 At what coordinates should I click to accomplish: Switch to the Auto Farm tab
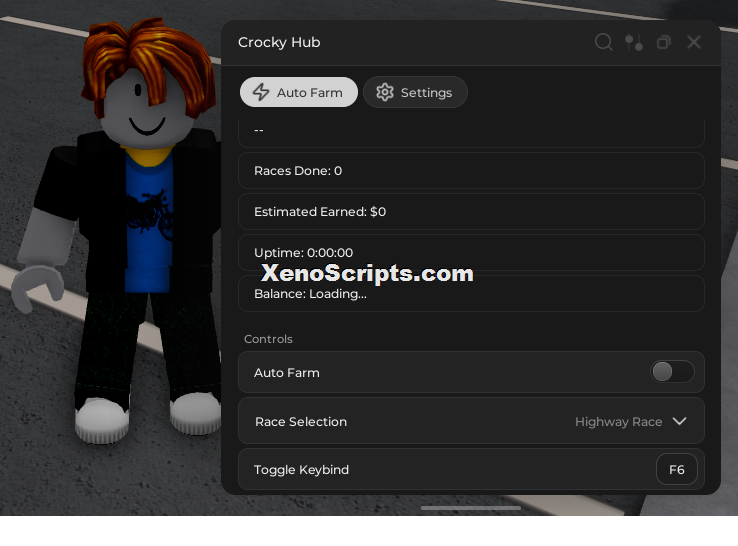[298, 92]
